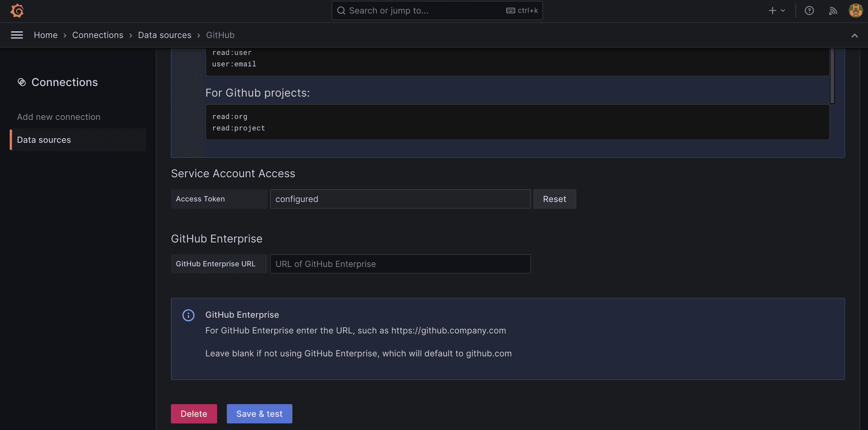Image resolution: width=868 pixels, height=430 pixels.
Task: Click the Connections section icon in sidebar
Action: point(22,82)
